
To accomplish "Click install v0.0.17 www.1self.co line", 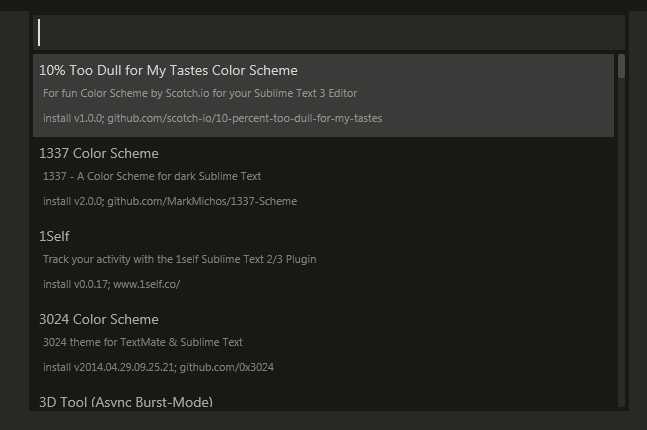I will 111,284.
